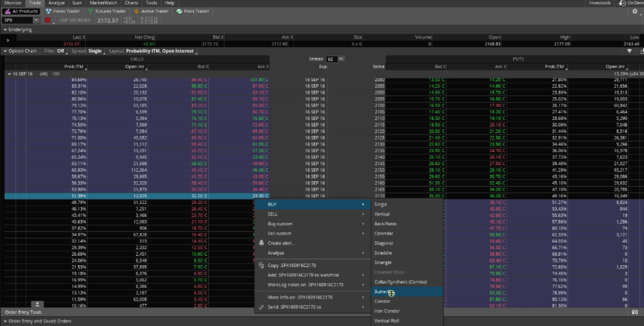Click the link icon next to Send .SPX160916C2170 to

pyautogui.click(x=261, y=307)
